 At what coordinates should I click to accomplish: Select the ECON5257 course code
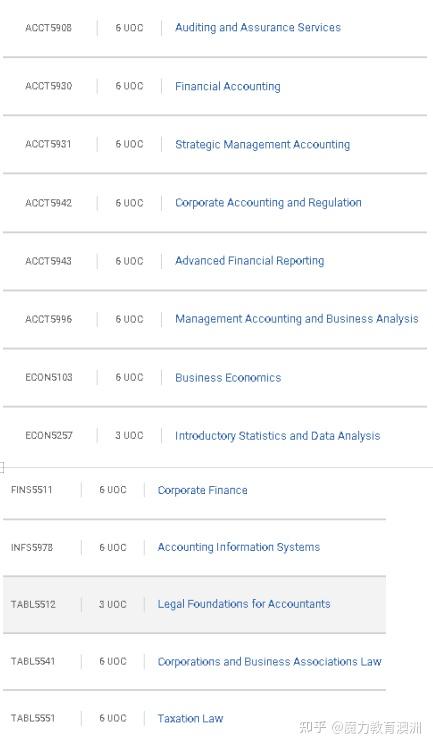click(x=49, y=435)
